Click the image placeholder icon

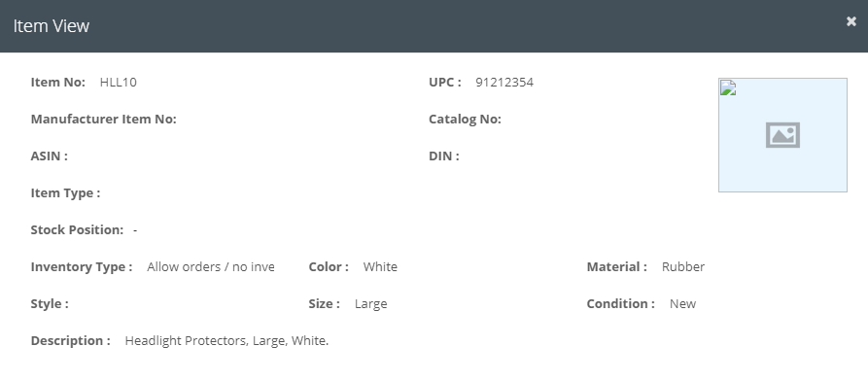point(782,135)
